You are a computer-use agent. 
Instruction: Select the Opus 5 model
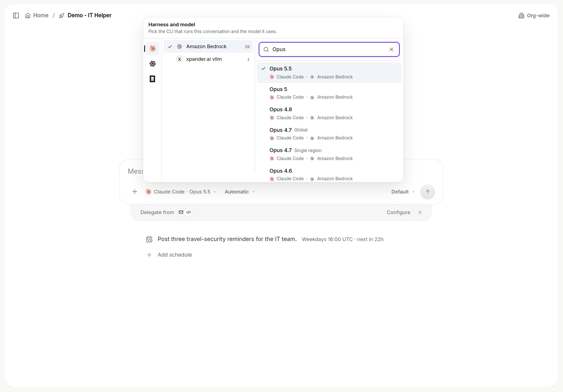click(329, 93)
